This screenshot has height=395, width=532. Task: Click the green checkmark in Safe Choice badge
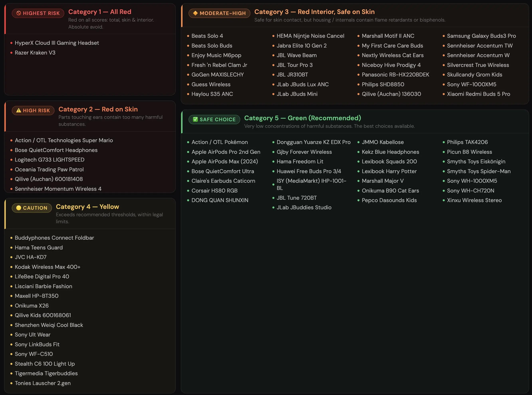pos(195,119)
